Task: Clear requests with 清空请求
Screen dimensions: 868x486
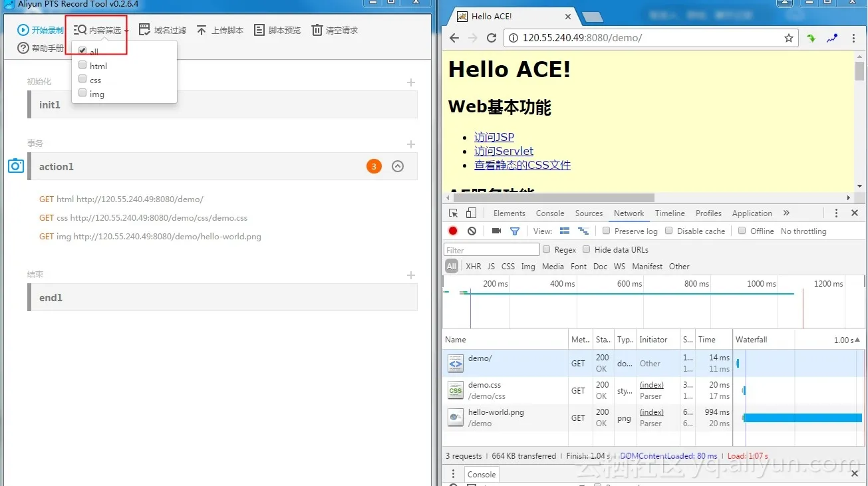Action: pos(335,30)
